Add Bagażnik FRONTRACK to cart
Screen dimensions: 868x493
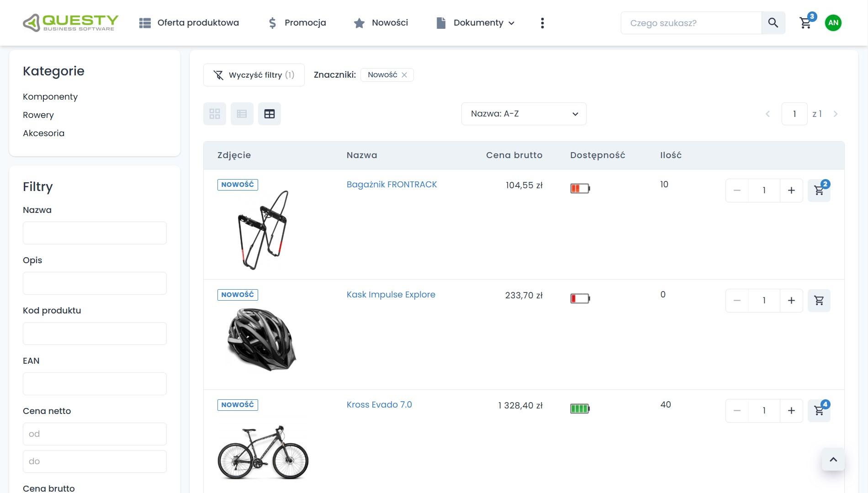tap(819, 191)
